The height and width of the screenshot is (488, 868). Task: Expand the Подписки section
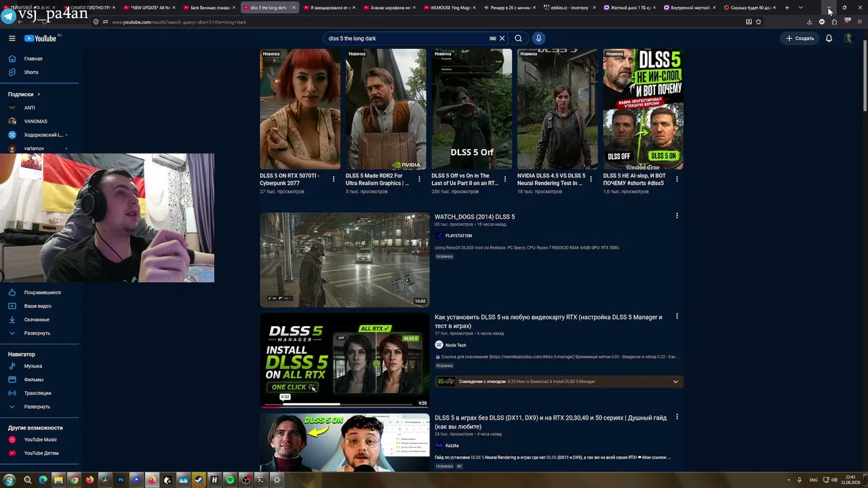tap(24, 94)
